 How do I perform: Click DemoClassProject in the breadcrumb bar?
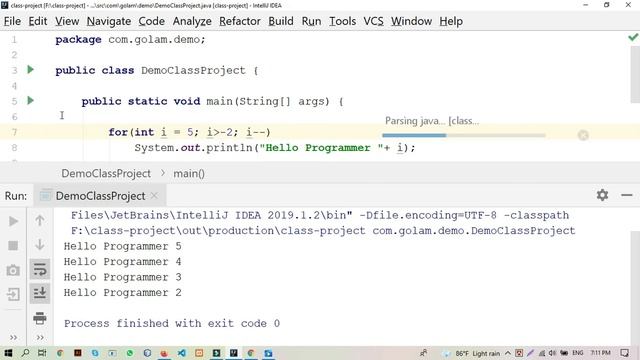point(106,173)
